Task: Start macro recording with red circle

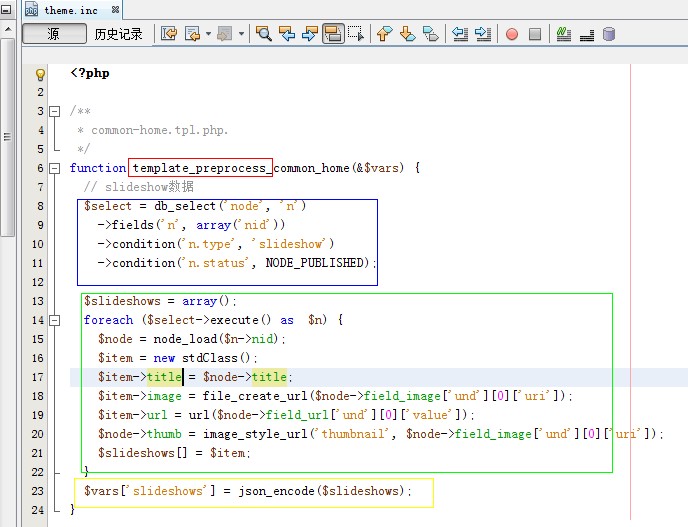Action: (512, 34)
